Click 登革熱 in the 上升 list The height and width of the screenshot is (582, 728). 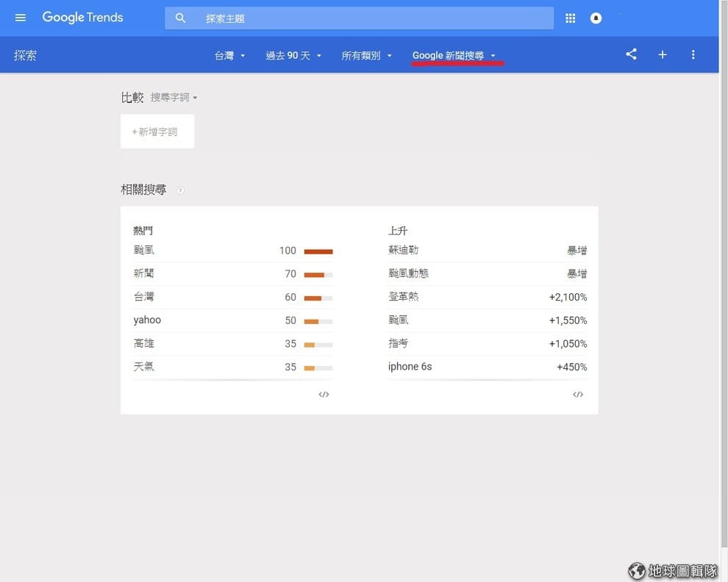pos(403,297)
